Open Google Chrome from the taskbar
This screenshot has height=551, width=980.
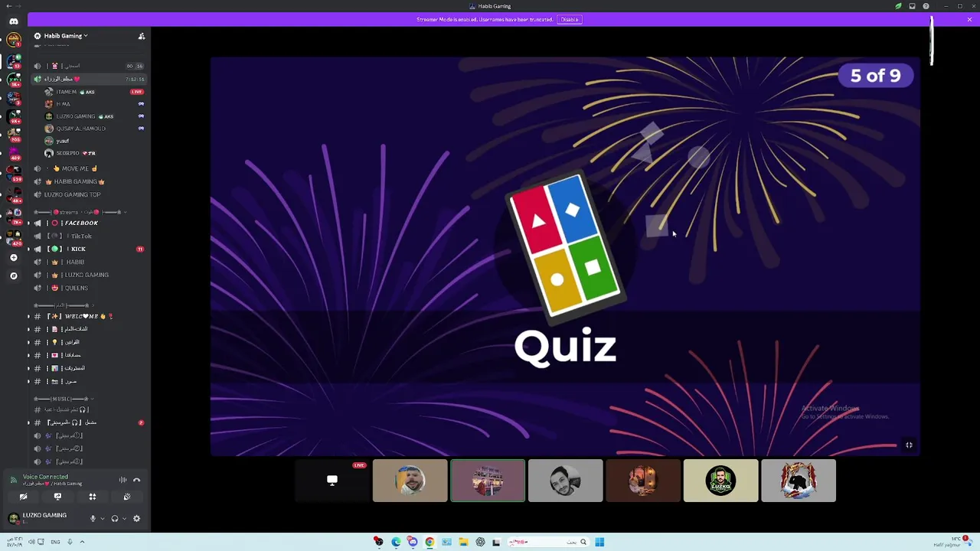tap(430, 542)
